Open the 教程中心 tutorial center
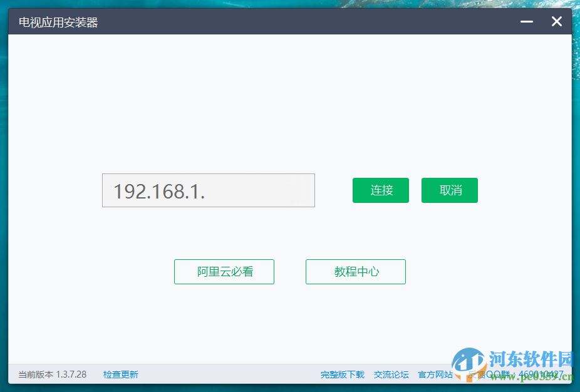Viewport: 580px width, 392px height. (x=355, y=272)
